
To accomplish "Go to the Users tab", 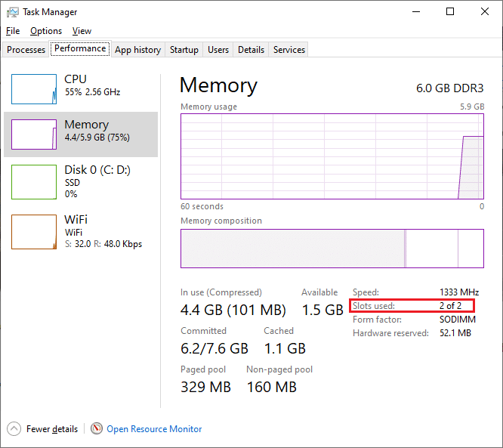I will (218, 50).
